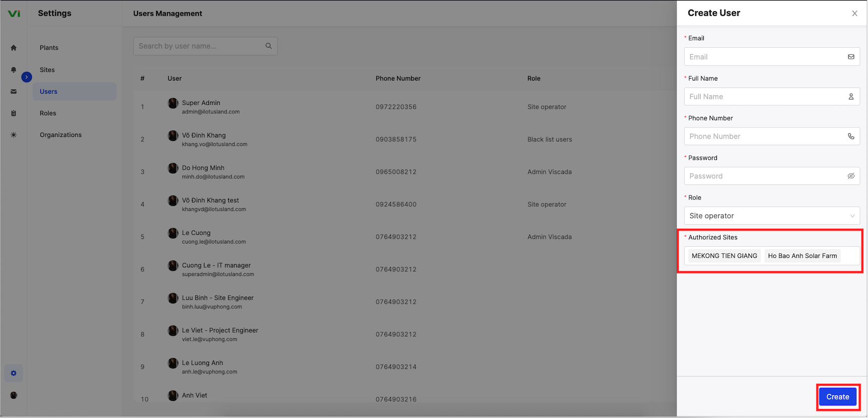Click Luu Binh - Site Engineer's avatar
Screen dimensions: 868x418
point(173,298)
